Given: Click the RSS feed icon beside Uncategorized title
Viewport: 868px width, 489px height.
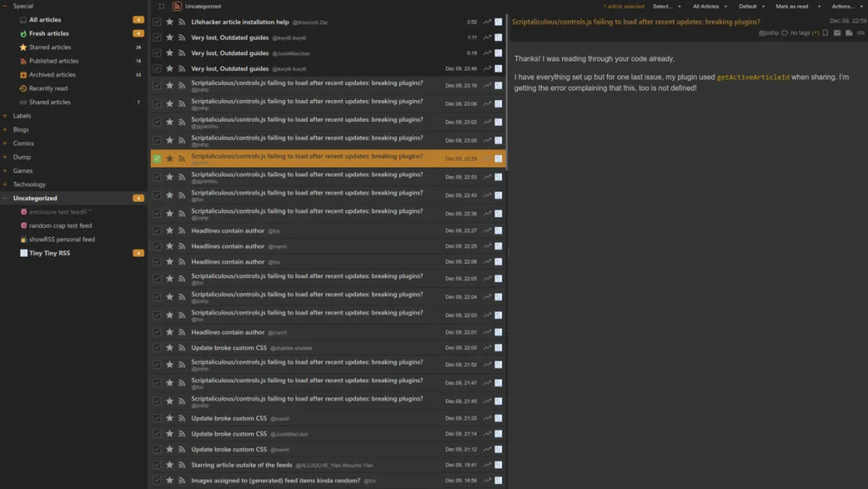Looking at the screenshot, I should click(x=177, y=6).
